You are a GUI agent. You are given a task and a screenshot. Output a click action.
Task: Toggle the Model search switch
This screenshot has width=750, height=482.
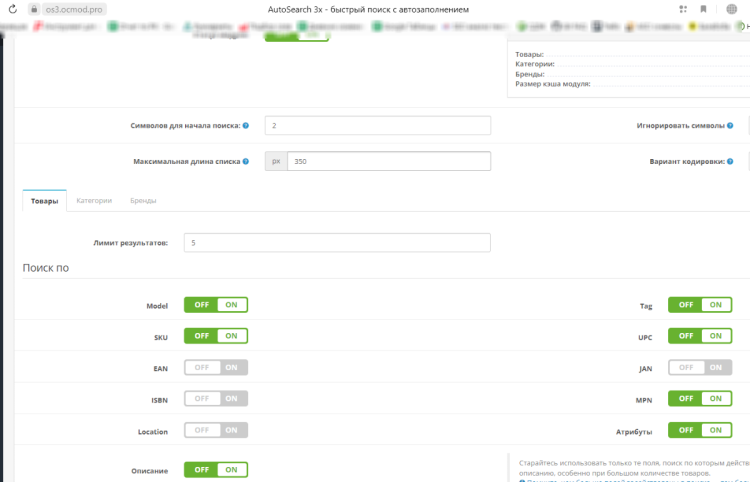pyautogui.click(x=215, y=305)
